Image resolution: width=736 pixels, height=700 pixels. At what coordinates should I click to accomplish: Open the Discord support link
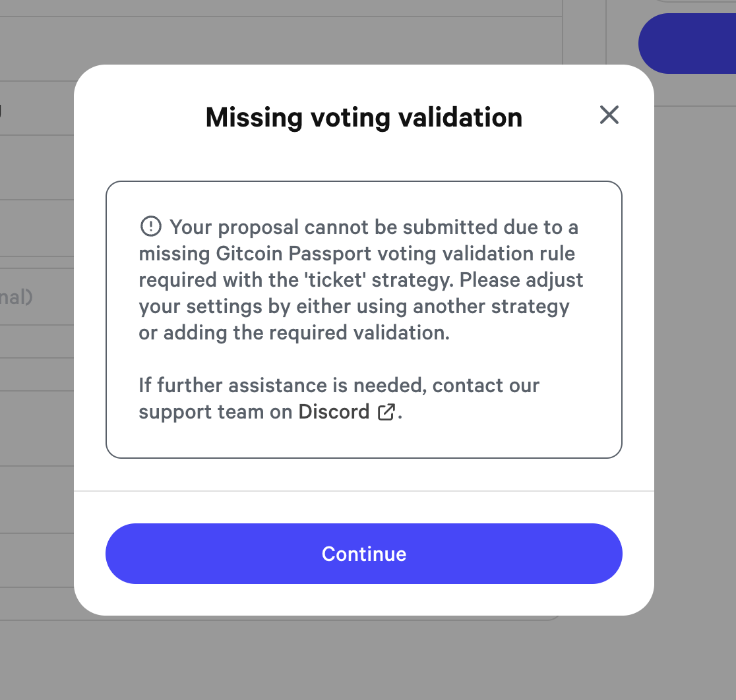pyautogui.click(x=334, y=412)
